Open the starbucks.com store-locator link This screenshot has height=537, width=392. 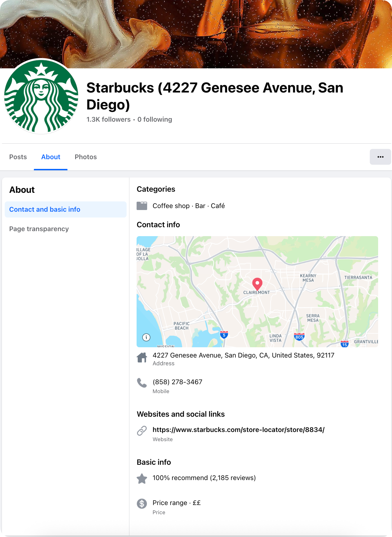[x=238, y=430]
